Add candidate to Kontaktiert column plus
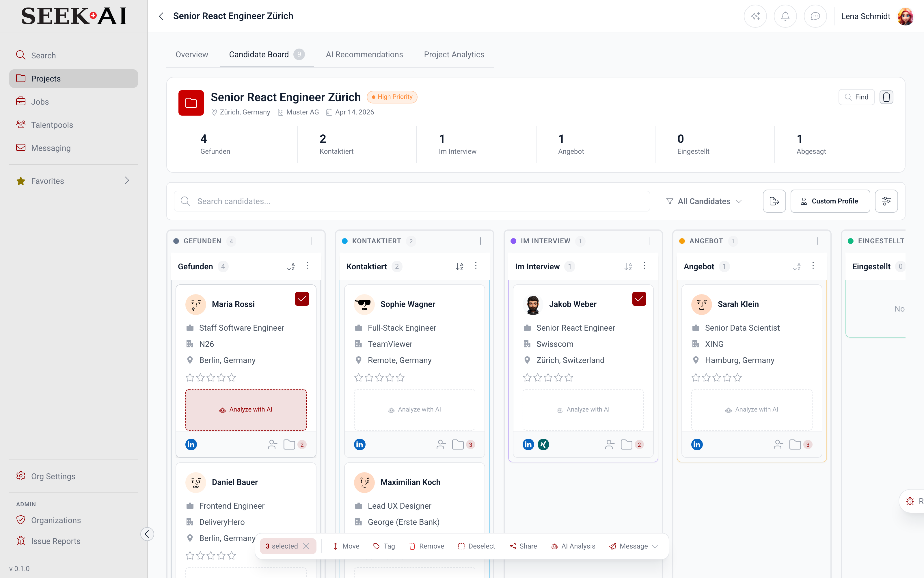Image resolution: width=924 pixels, height=578 pixels. tap(480, 241)
